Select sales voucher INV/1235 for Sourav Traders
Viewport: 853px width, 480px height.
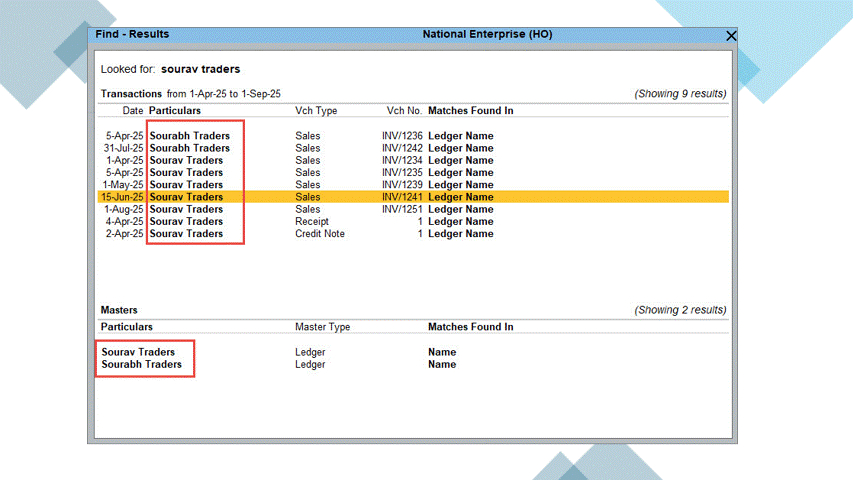coord(186,173)
